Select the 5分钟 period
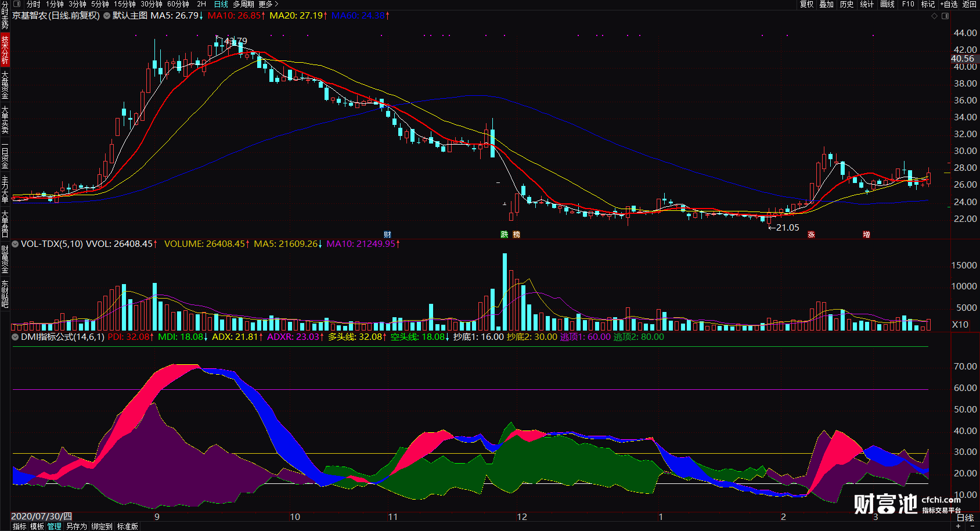Image resolution: width=980 pixels, height=531 pixels. point(100,4)
